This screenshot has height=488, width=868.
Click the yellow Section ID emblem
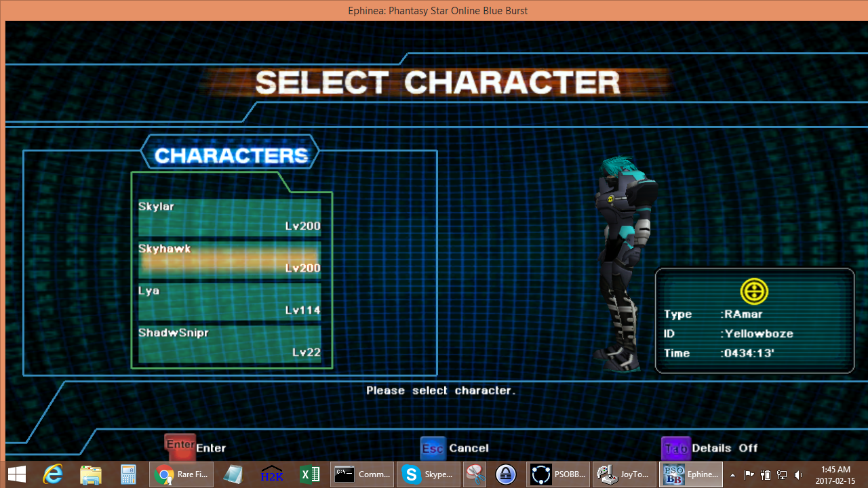coord(754,291)
